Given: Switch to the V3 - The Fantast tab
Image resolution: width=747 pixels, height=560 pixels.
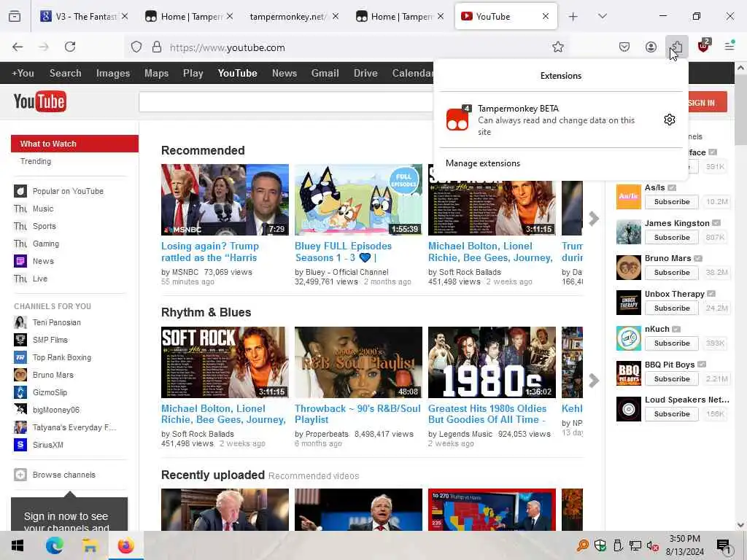Looking at the screenshot, I should click(x=85, y=17).
